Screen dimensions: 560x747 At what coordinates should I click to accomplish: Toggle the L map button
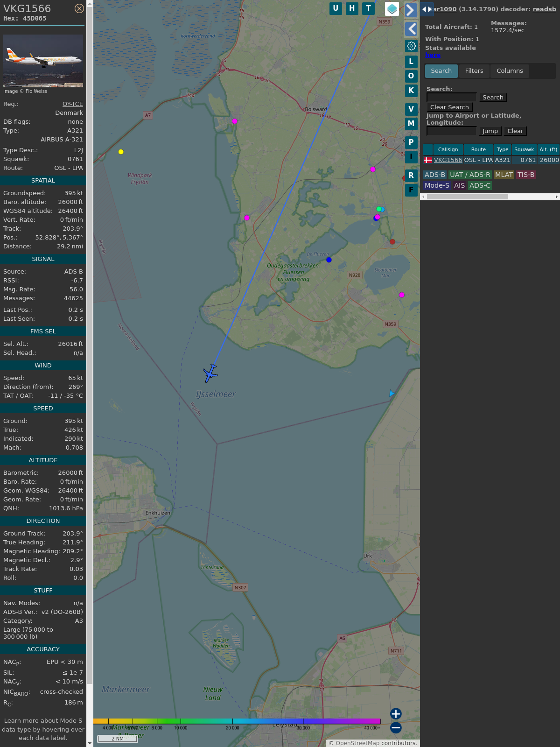(411, 62)
